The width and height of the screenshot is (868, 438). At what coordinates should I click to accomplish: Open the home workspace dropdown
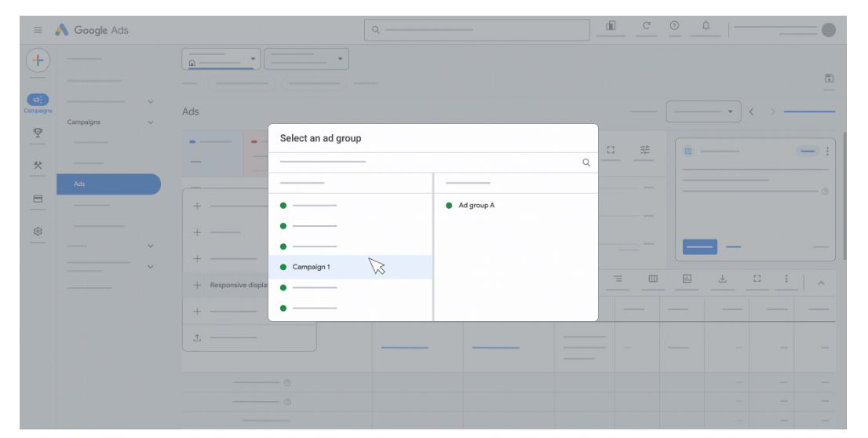[221, 59]
